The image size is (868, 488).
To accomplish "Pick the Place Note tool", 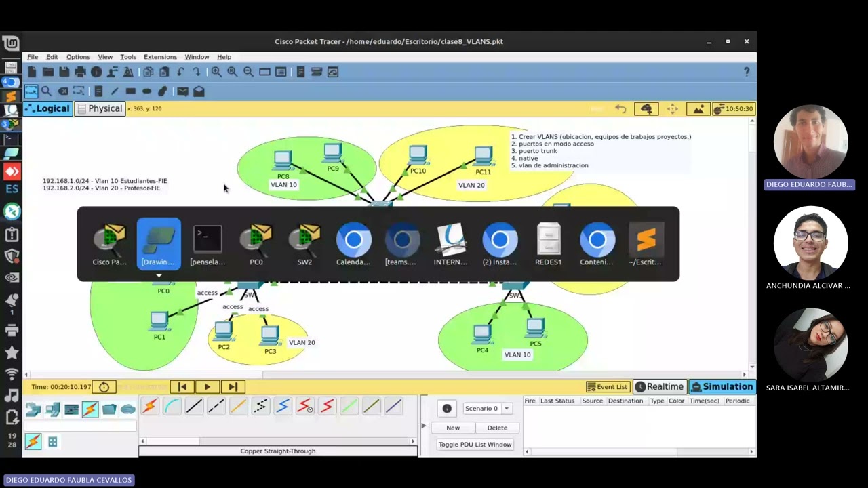I will pos(98,91).
